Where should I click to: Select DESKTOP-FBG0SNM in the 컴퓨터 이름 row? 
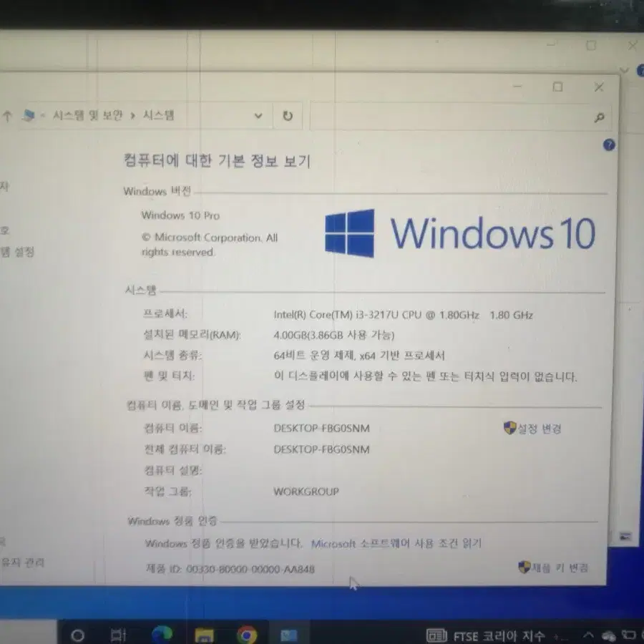(x=321, y=429)
